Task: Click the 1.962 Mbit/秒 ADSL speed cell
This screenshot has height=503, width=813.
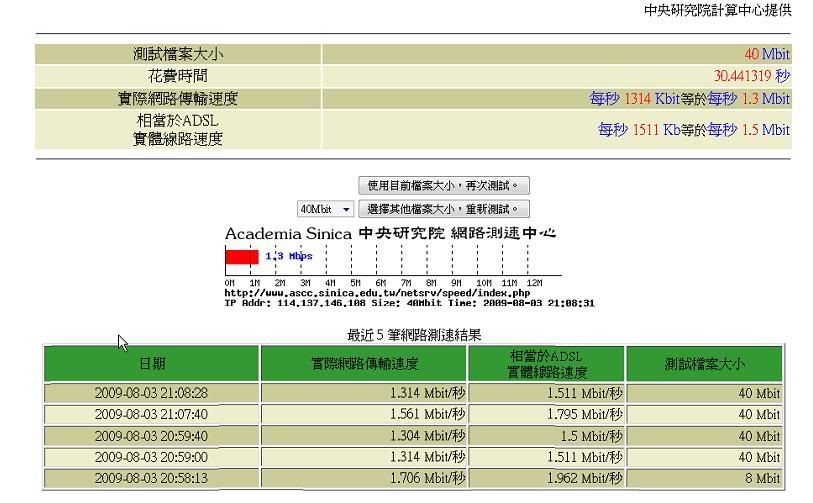Action: coord(584,479)
